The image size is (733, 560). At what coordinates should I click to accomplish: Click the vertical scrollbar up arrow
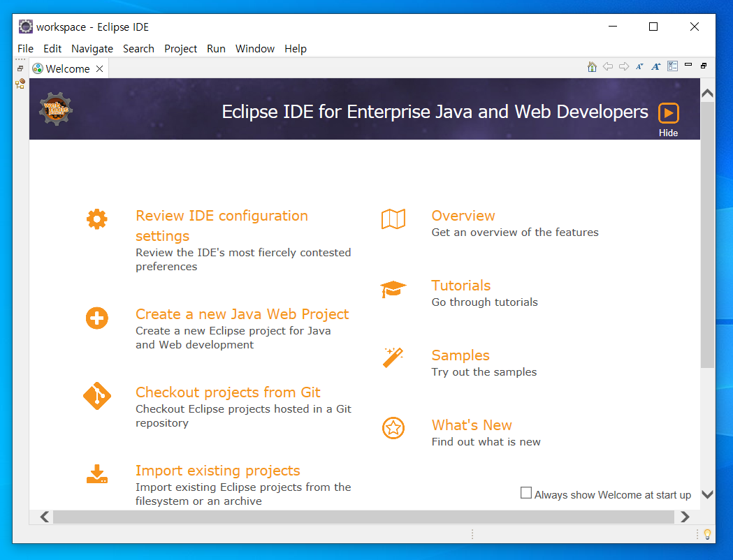click(707, 93)
